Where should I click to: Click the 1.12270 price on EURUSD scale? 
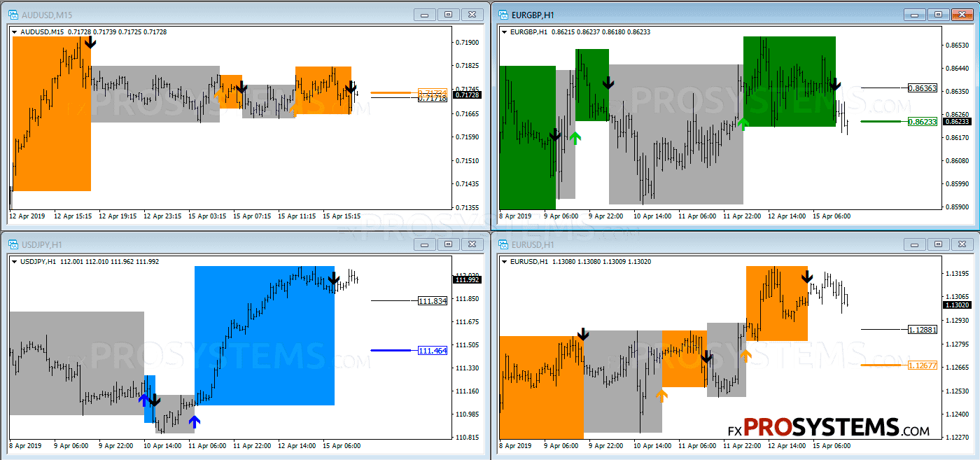(956, 438)
